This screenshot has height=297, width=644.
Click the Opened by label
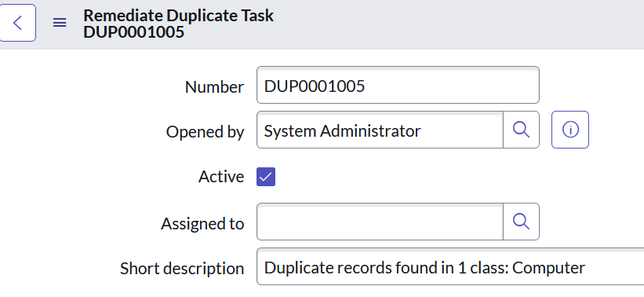tap(205, 132)
